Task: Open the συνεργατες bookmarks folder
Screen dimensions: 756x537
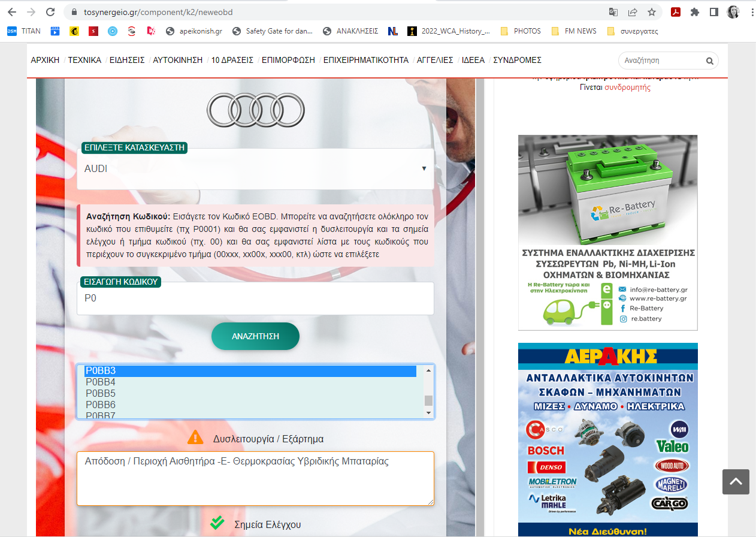Action: point(632,31)
